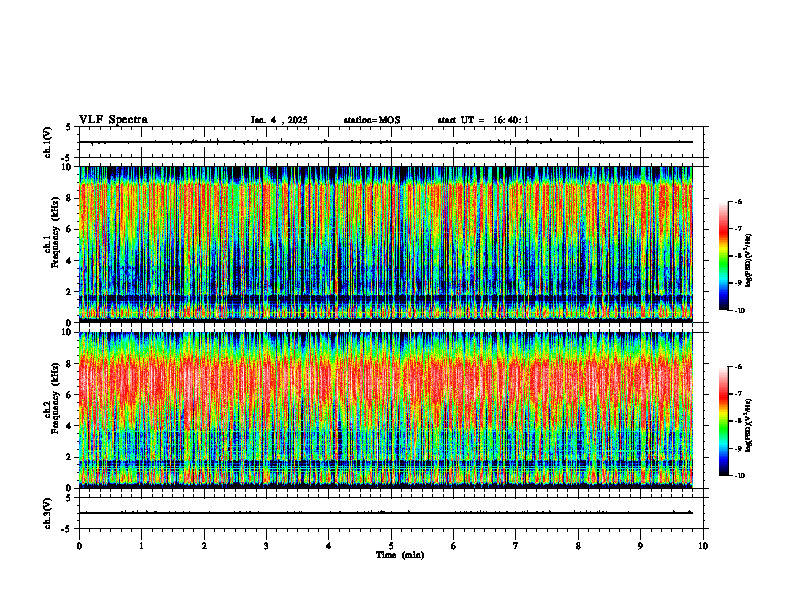The width and height of the screenshot is (792, 612).
Task: Click the "4" kHz tick on ch.2 axis
Action: 70,426
